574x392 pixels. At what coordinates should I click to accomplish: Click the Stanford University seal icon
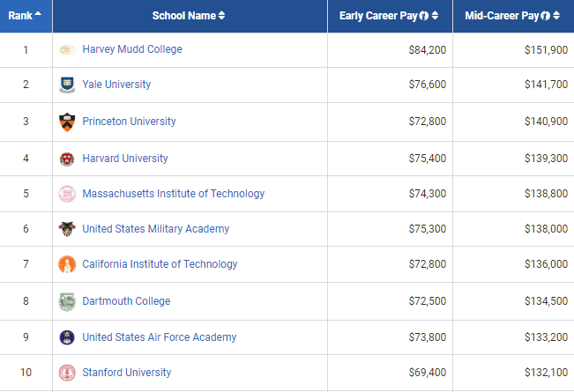click(x=67, y=373)
